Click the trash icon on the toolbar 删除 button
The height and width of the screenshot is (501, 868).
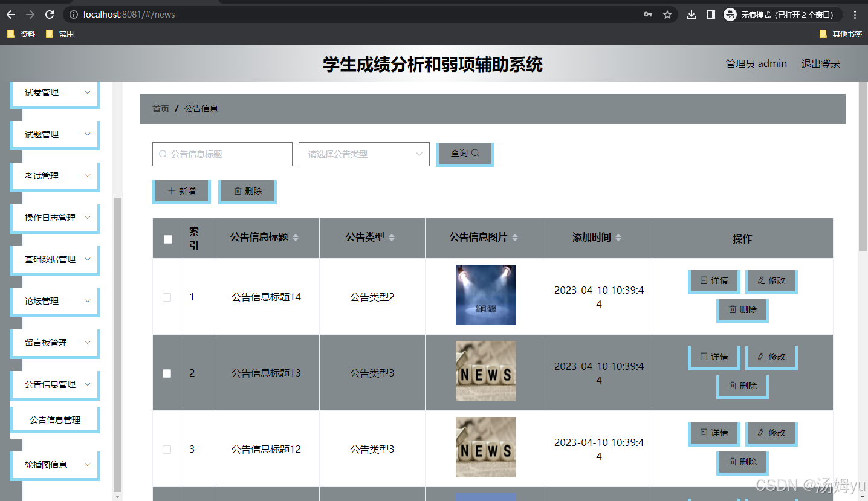[x=238, y=191]
